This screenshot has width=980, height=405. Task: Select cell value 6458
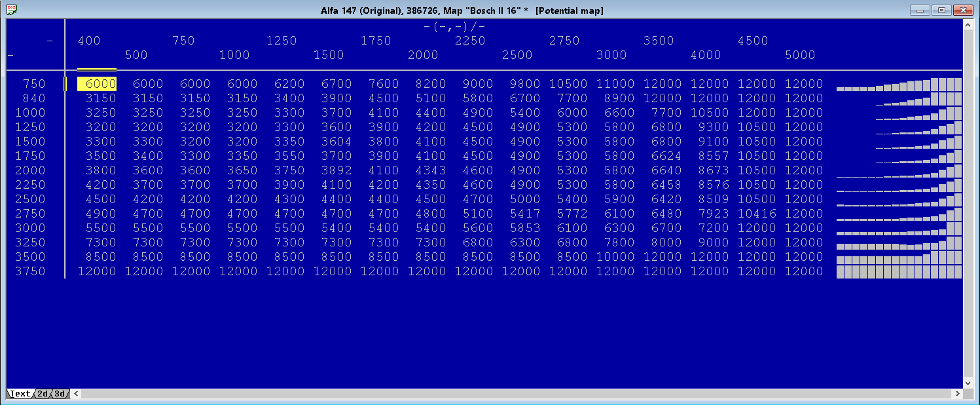coord(666,185)
